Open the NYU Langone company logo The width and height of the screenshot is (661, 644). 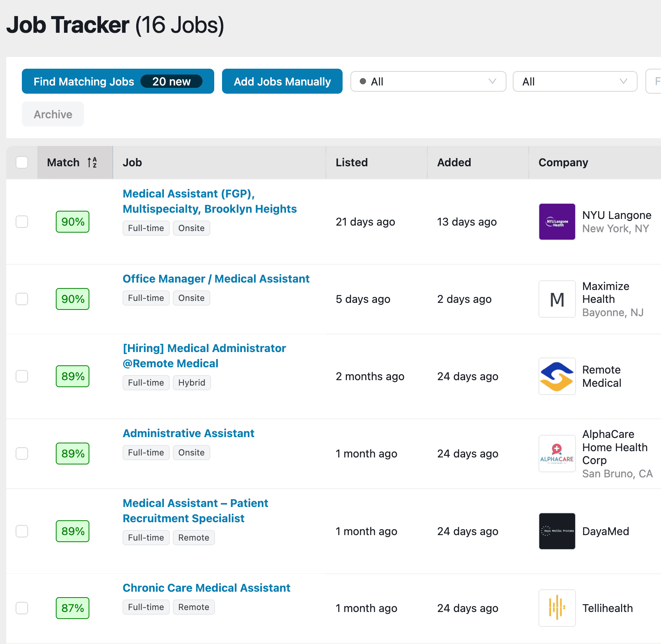tap(557, 222)
